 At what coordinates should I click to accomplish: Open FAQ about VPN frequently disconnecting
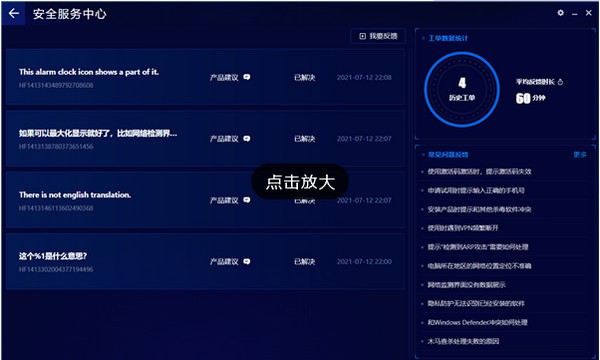[x=463, y=228]
